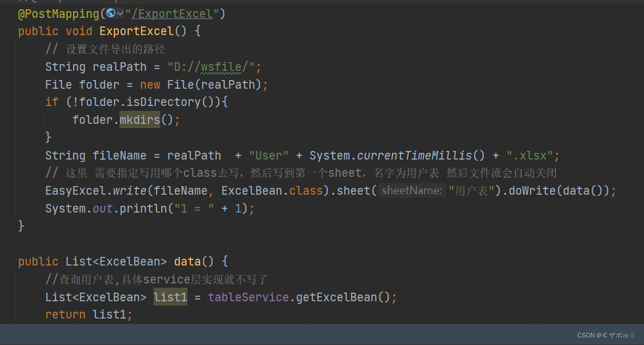Click the sheetName: parameter hint
644x345 pixels.
(412, 190)
